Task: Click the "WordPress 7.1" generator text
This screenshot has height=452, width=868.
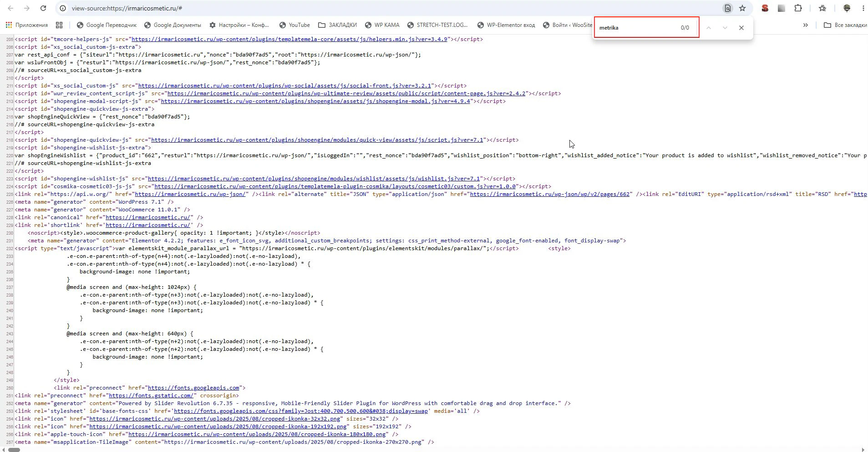Action: tap(140, 202)
